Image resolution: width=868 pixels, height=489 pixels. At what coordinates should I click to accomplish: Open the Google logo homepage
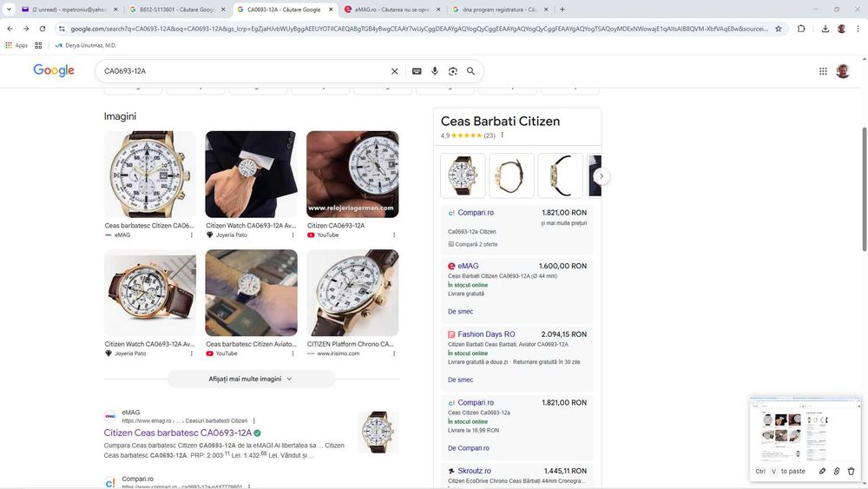tap(54, 70)
